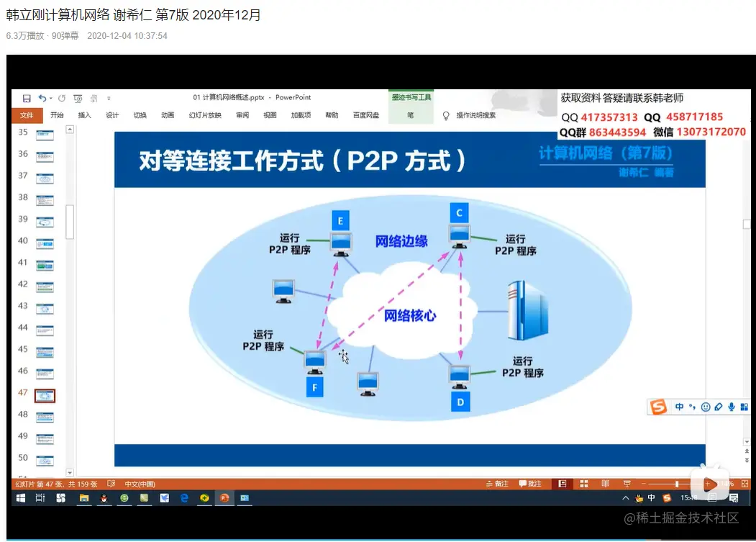Select slide 45 thumbnail

tap(45, 352)
